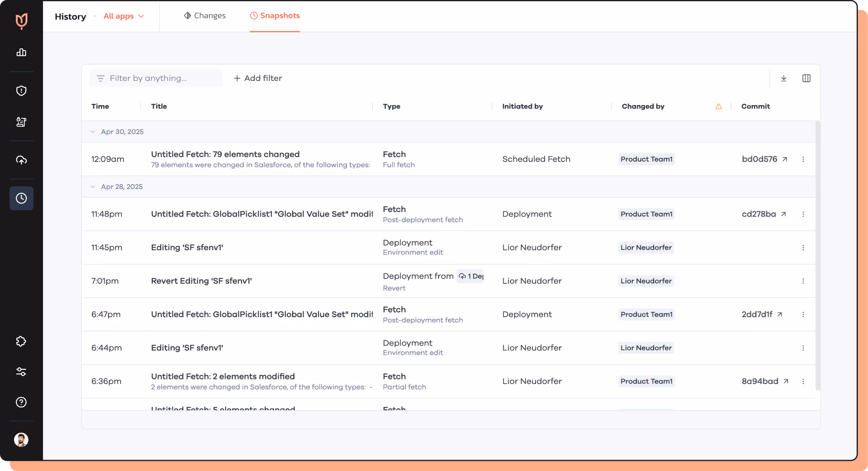Screen dimensions: 868x471
Task: Select the History clock icon in sidebar
Action: tap(21, 198)
